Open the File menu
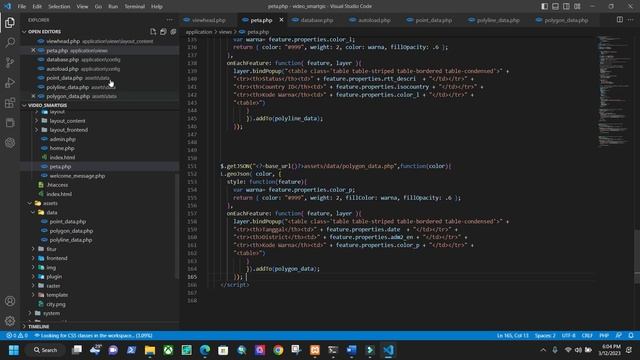This screenshot has width=640, height=360. coord(22,7)
